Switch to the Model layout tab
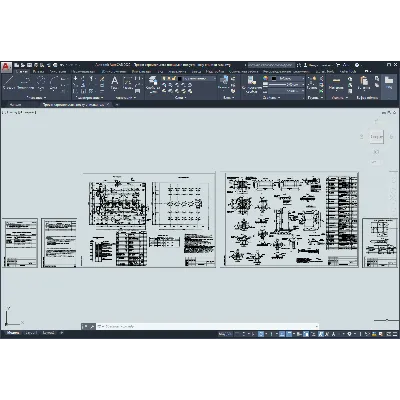 tap(13, 333)
